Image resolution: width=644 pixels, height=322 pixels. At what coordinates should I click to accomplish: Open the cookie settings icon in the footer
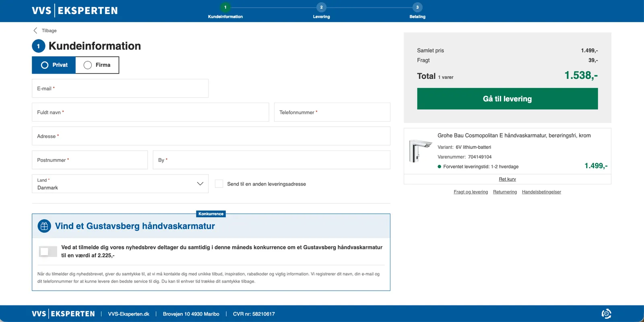pyautogui.click(x=606, y=314)
